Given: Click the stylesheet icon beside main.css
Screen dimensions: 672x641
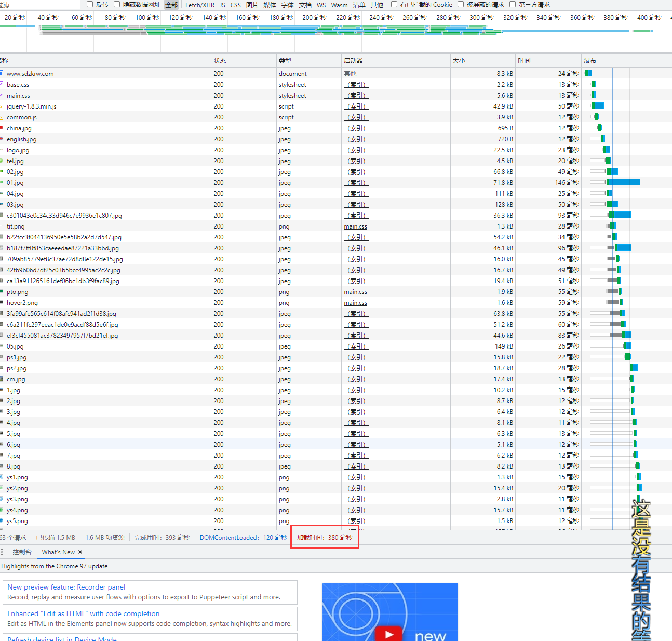Looking at the screenshot, I should pyautogui.click(x=2, y=96).
